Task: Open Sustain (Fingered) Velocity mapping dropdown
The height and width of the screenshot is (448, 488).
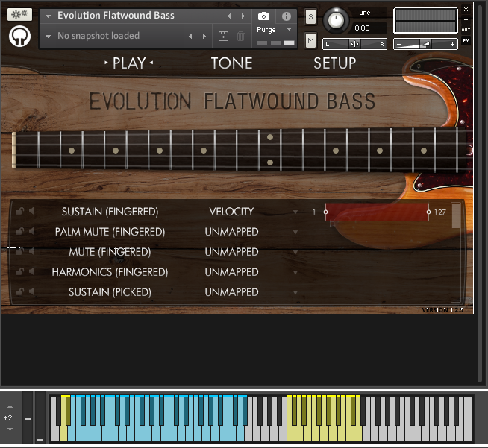Action: pyautogui.click(x=295, y=212)
